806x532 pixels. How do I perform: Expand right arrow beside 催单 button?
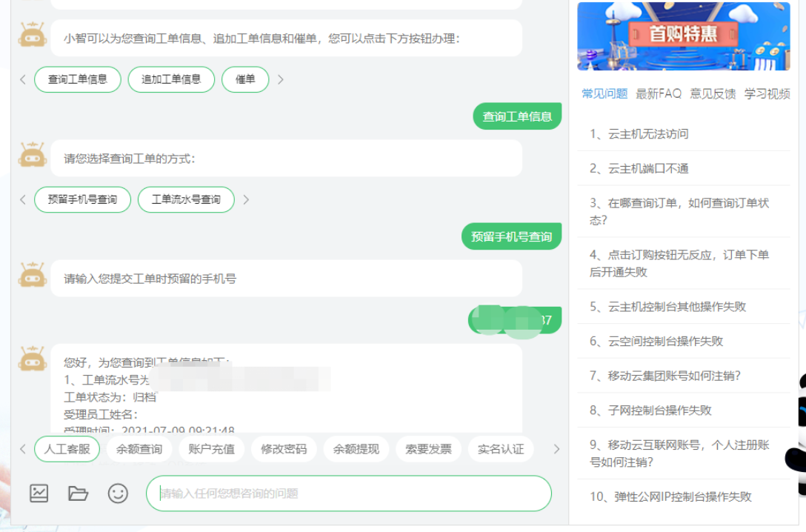[x=280, y=79]
